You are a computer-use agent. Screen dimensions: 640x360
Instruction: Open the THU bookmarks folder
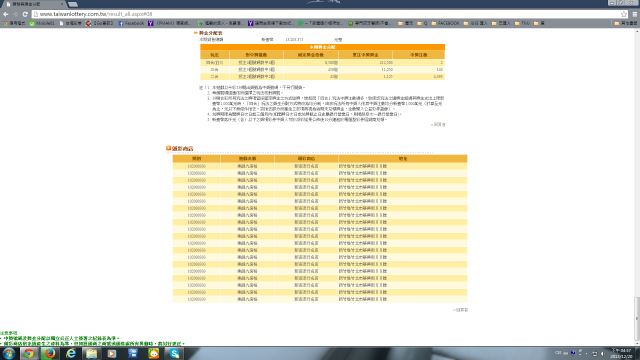click(x=522, y=23)
